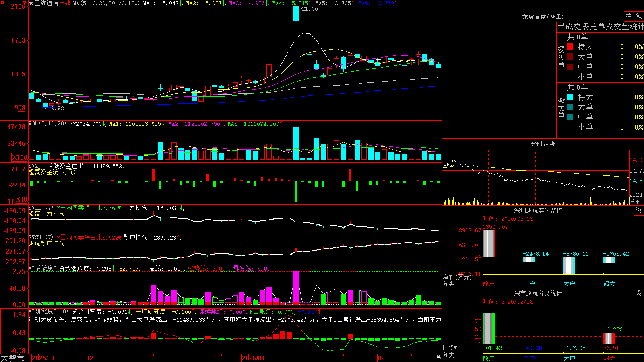Click the -2478.14 中户 bar in 实时监控
Image resolution: width=644 pixels, height=362 pixels.
click(x=529, y=260)
